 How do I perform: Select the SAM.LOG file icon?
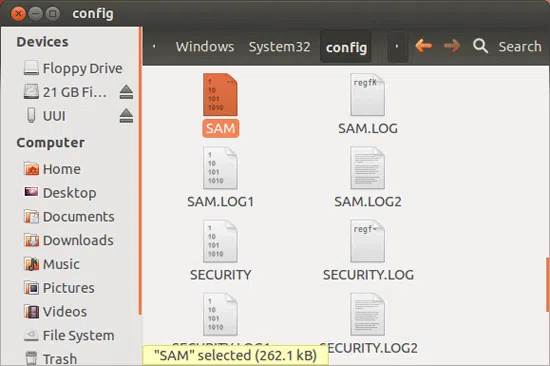pos(367,94)
